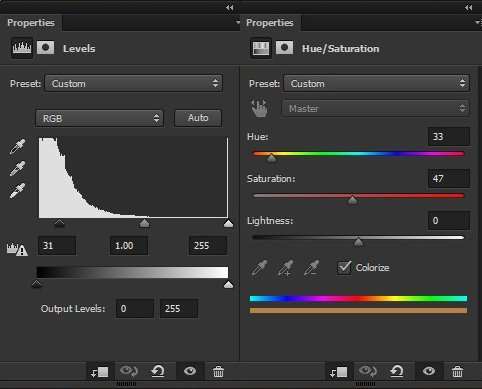The image size is (482, 389).
Task: Toggle Hue/Saturation layer visibility eye
Action: pyautogui.click(x=429, y=371)
